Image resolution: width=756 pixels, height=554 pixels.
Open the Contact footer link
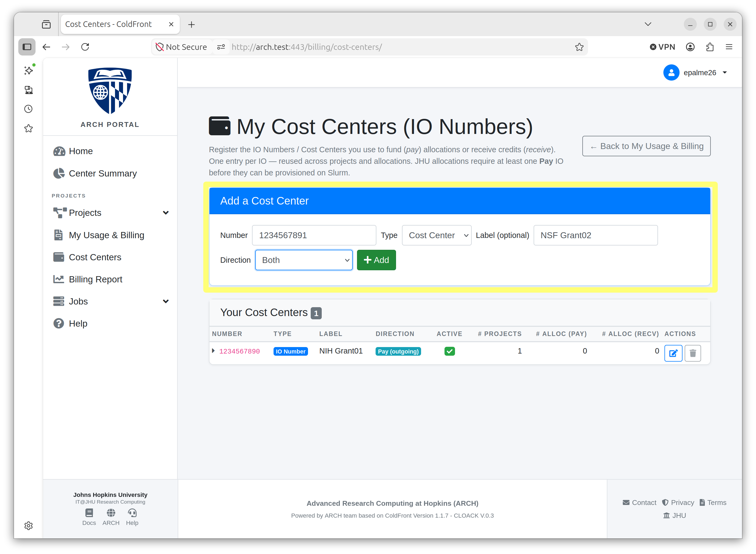click(x=639, y=502)
